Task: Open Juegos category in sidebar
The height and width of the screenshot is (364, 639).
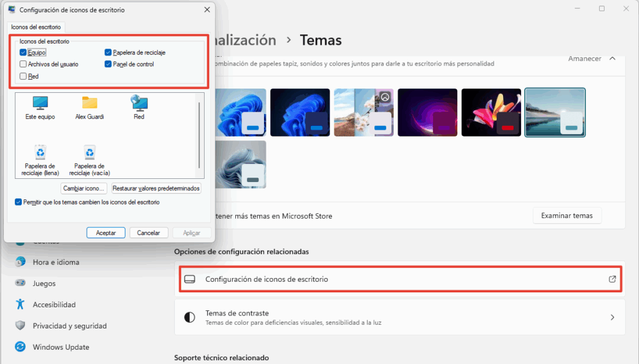Action: (x=44, y=284)
